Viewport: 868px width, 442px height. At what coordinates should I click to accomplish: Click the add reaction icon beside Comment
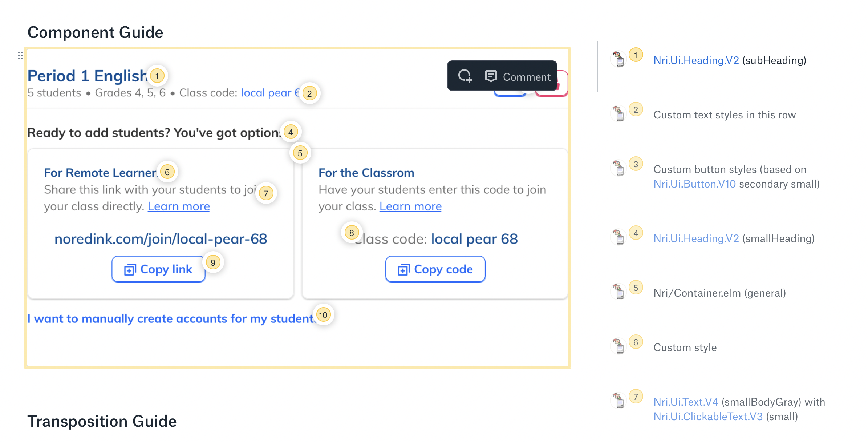pos(465,76)
